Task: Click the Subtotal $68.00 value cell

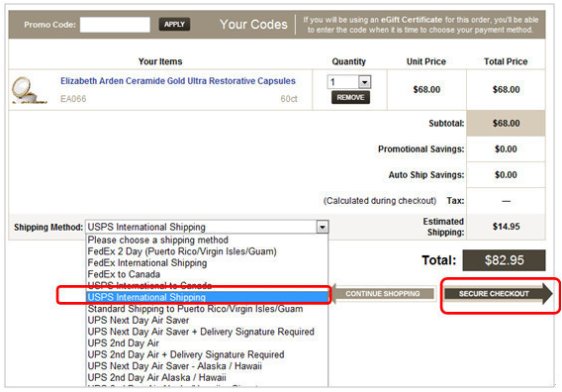Action: point(506,123)
